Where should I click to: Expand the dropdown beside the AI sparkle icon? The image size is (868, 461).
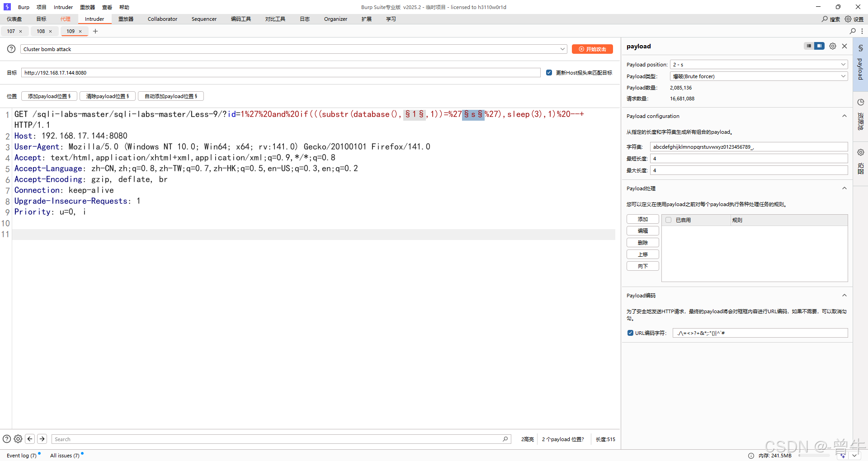[x=854, y=456]
